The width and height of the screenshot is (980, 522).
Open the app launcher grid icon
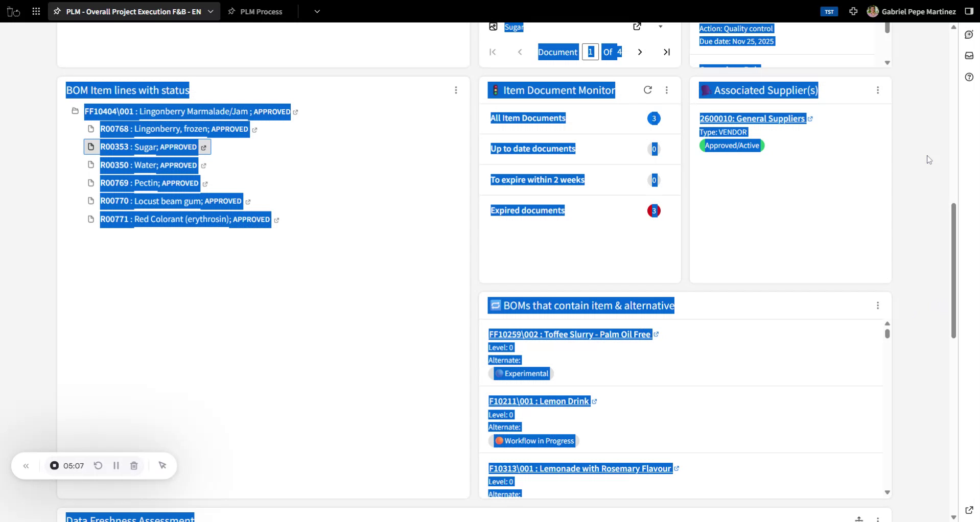click(x=36, y=11)
